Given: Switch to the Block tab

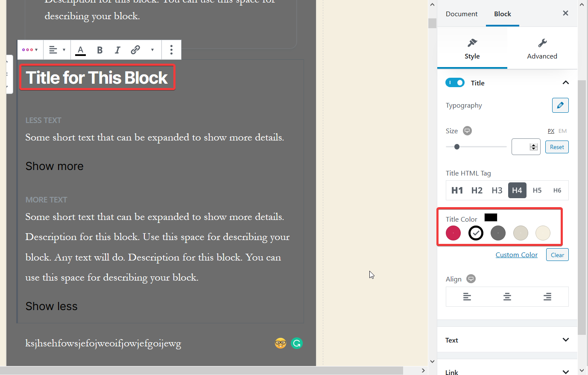Looking at the screenshot, I should click(x=503, y=14).
